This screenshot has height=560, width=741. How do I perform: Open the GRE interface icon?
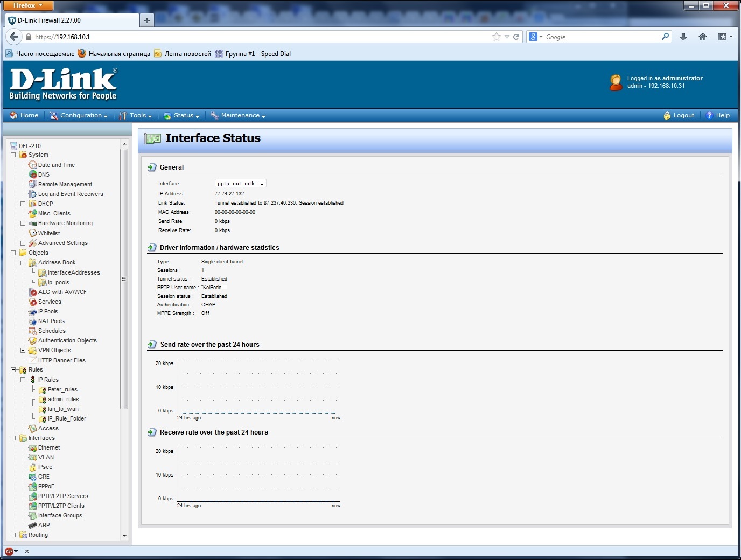click(x=33, y=477)
